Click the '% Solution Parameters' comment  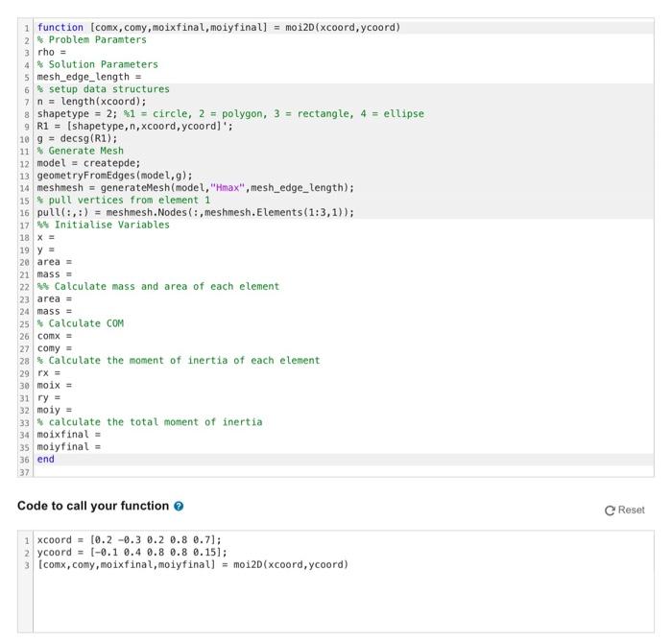pos(98,64)
